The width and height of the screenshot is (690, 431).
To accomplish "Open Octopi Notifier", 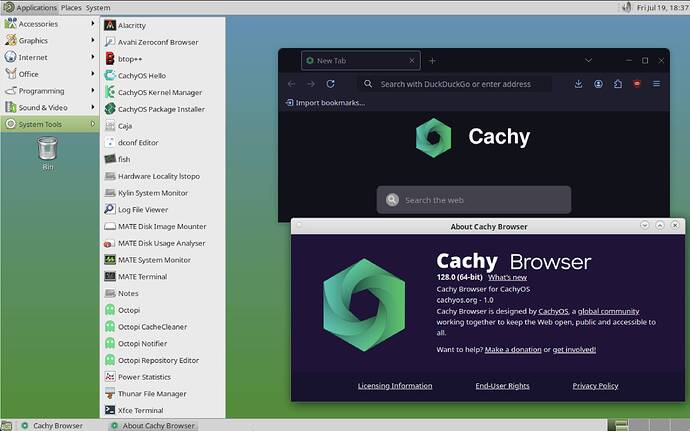I will point(163,343).
